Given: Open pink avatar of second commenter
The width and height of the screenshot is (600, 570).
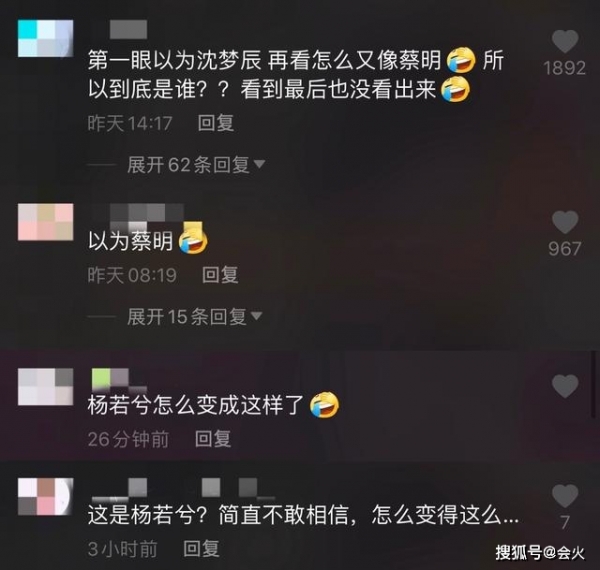Looking at the screenshot, I should tap(46, 222).
